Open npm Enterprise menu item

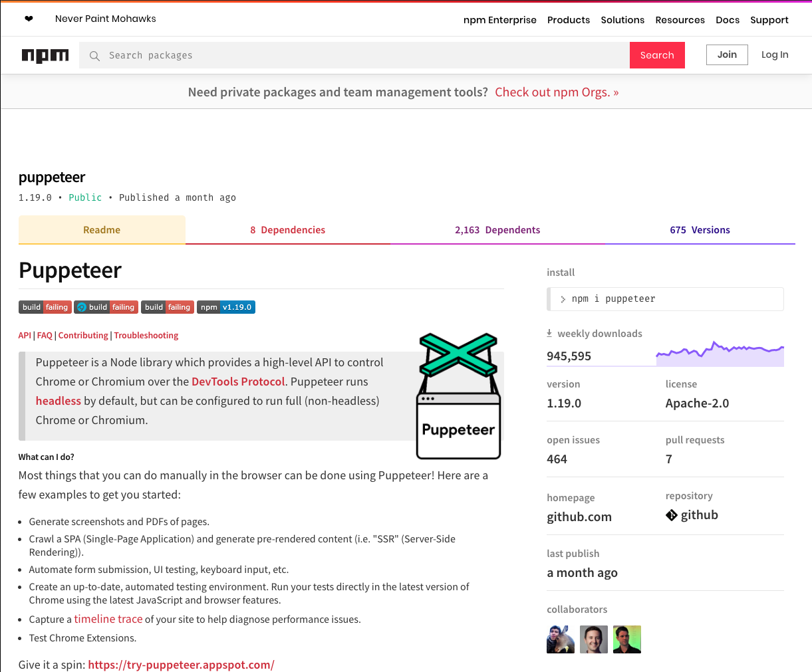500,20
